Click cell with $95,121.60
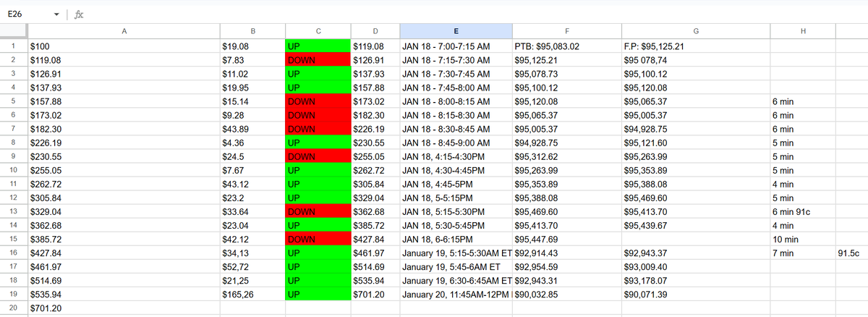868x317 pixels. (x=695, y=143)
